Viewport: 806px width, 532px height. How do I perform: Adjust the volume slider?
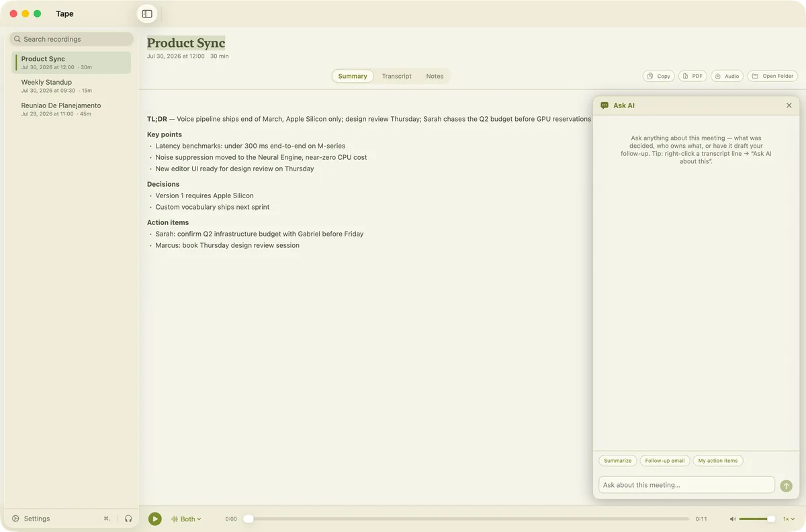(x=757, y=519)
